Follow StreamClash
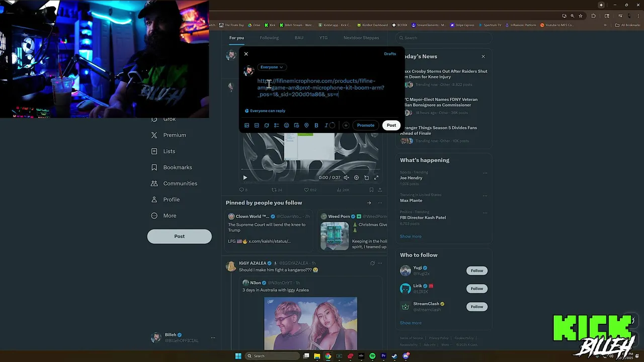 tap(477, 307)
